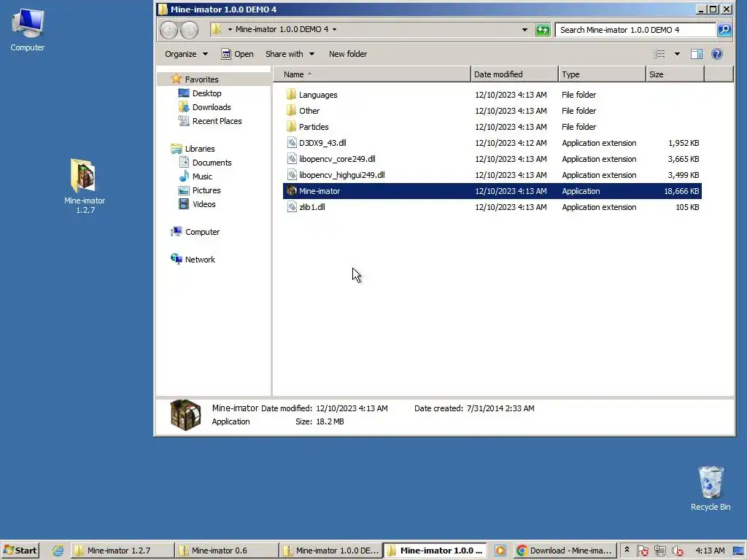Open the address bar history dropdown
Image resolution: width=747 pixels, height=560 pixels.
click(x=525, y=29)
